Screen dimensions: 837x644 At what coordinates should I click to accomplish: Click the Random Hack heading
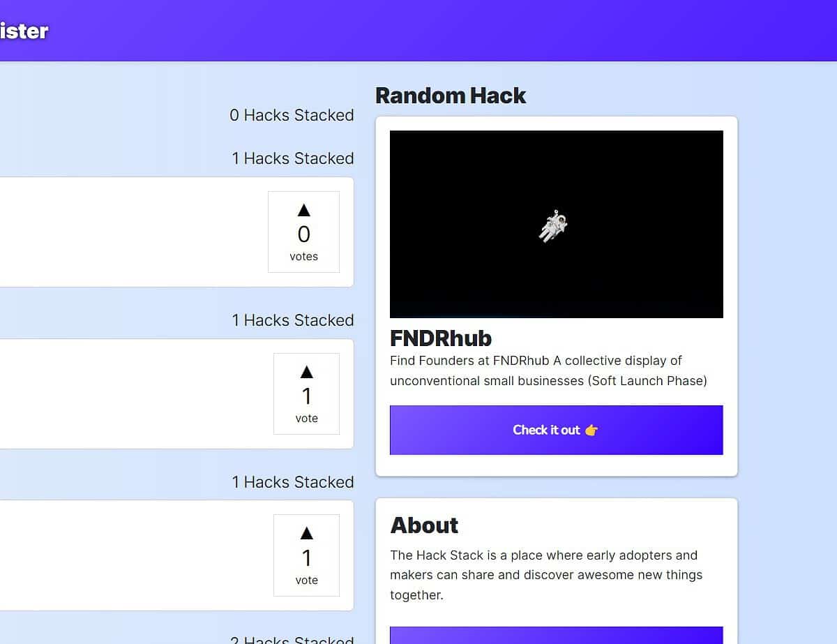coord(451,96)
